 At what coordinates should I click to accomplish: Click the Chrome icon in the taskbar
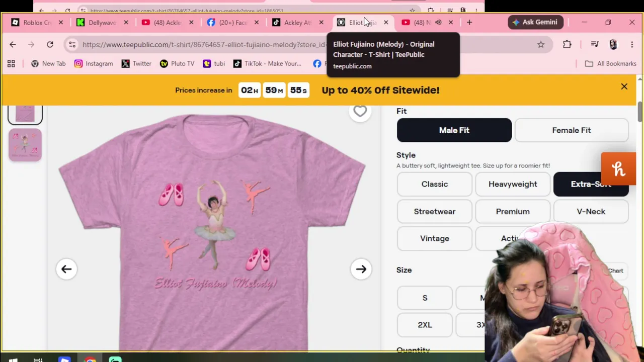pyautogui.click(x=90, y=359)
